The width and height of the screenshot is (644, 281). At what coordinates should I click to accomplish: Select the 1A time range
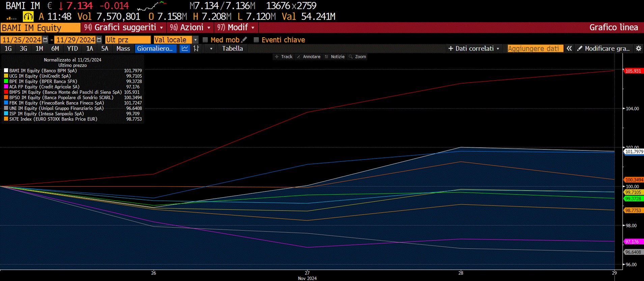[89, 49]
